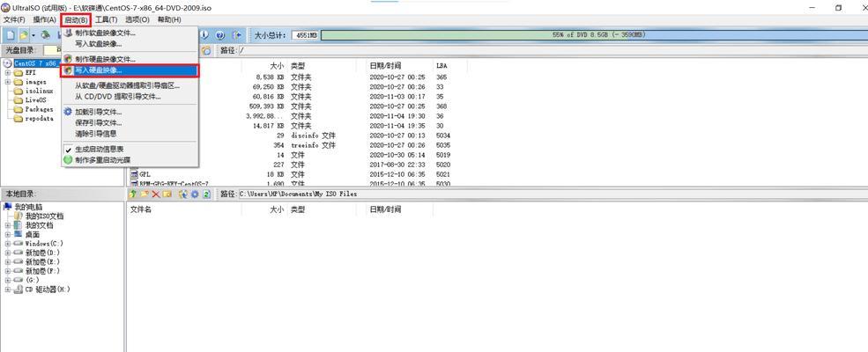The image size is (868, 352).
Task: Click the blue info toolbar icon
Action: [x=204, y=35]
